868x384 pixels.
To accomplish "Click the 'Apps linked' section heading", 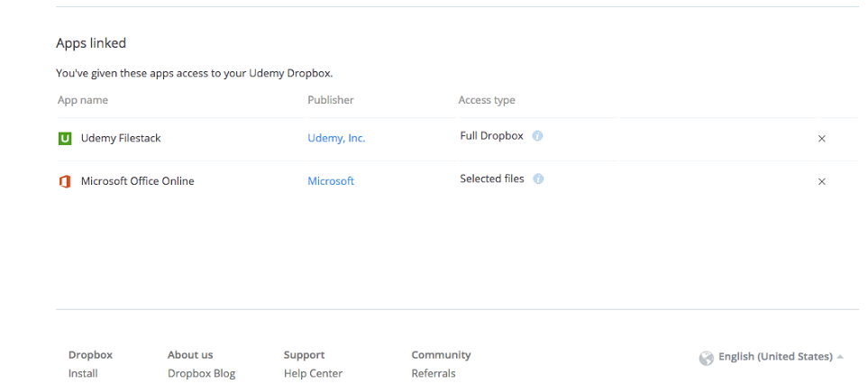I will point(91,43).
